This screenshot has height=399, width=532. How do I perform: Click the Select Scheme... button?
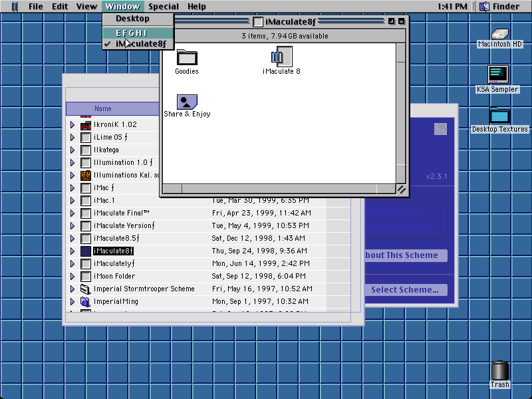[406, 290]
